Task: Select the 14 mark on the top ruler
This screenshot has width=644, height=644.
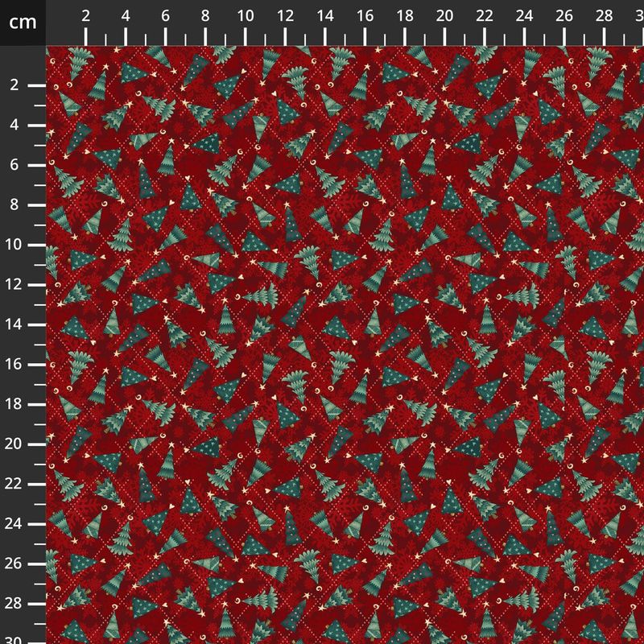Action: coord(325,16)
